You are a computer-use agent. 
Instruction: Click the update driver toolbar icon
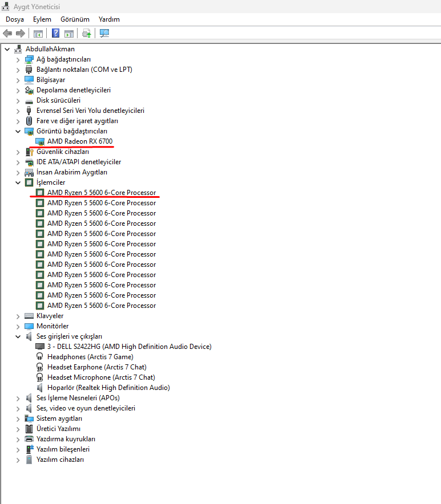(86, 33)
